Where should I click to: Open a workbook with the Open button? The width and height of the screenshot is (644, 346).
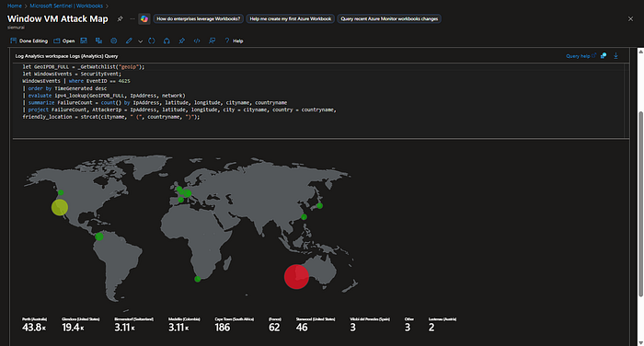(64, 40)
